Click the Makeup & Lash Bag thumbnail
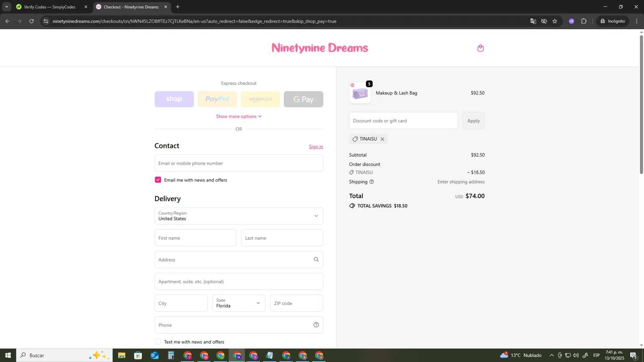Viewport: 644px width, 362px height. point(360,93)
